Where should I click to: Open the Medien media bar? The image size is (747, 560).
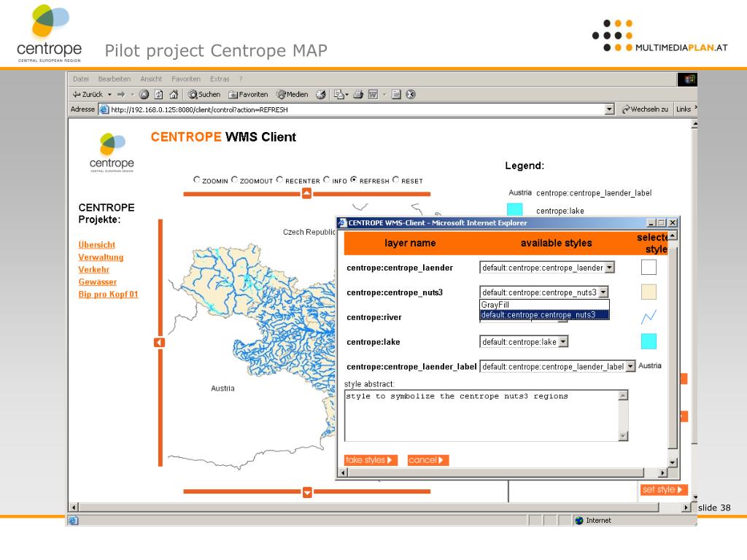pos(293,94)
